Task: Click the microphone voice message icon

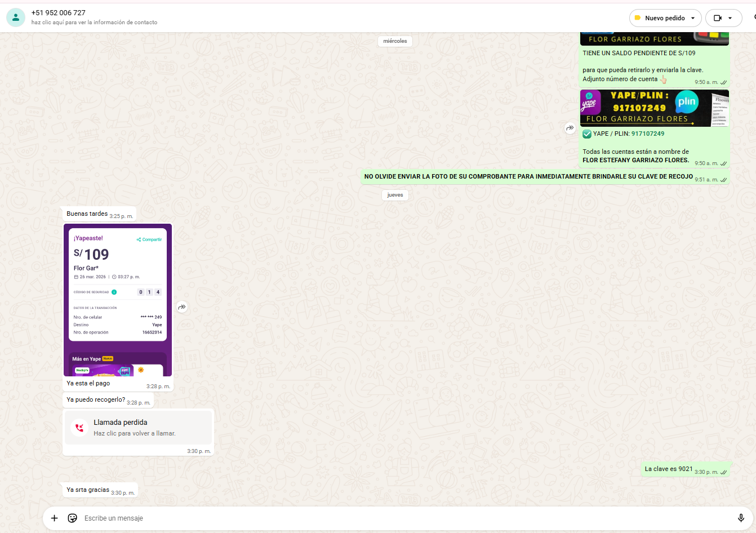Action: (741, 518)
